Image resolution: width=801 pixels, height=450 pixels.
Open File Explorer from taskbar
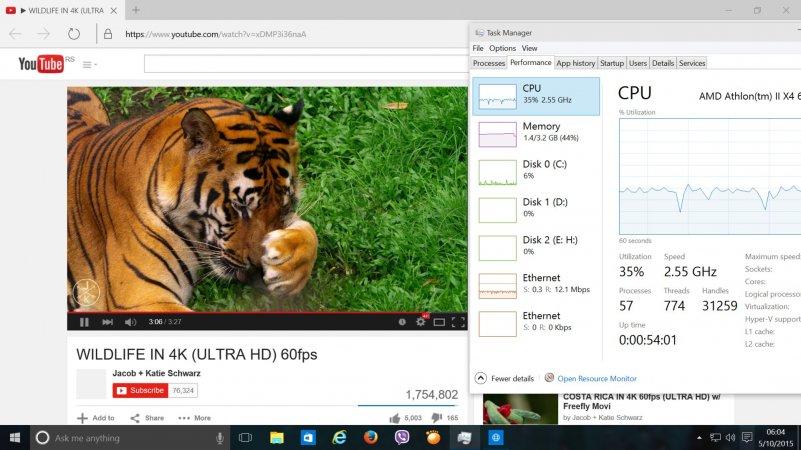point(276,438)
